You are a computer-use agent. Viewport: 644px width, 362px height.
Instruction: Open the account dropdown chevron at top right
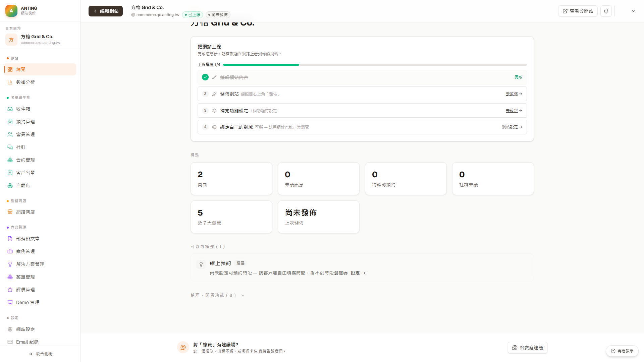pyautogui.click(x=634, y=11)
